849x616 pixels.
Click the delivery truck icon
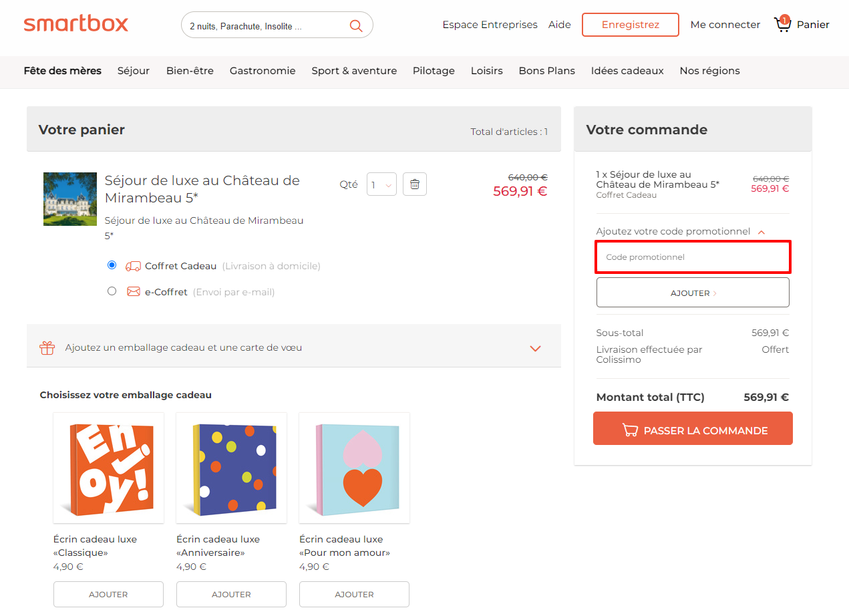pyautogui.click(x=133, y=266)
